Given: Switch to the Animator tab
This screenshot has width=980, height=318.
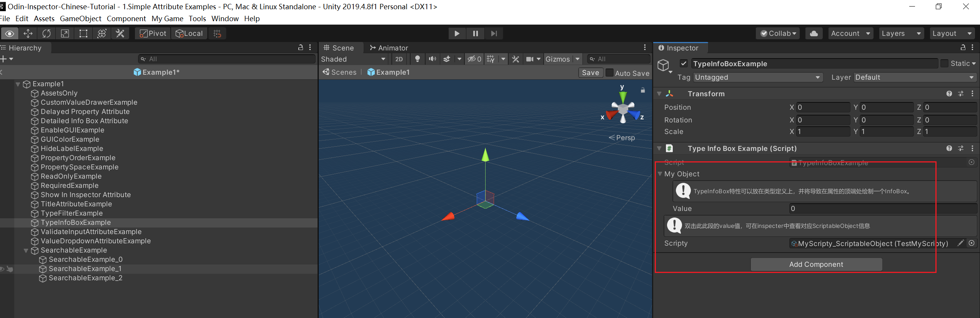Looking at the screenshot, I should tap(389, 48).
